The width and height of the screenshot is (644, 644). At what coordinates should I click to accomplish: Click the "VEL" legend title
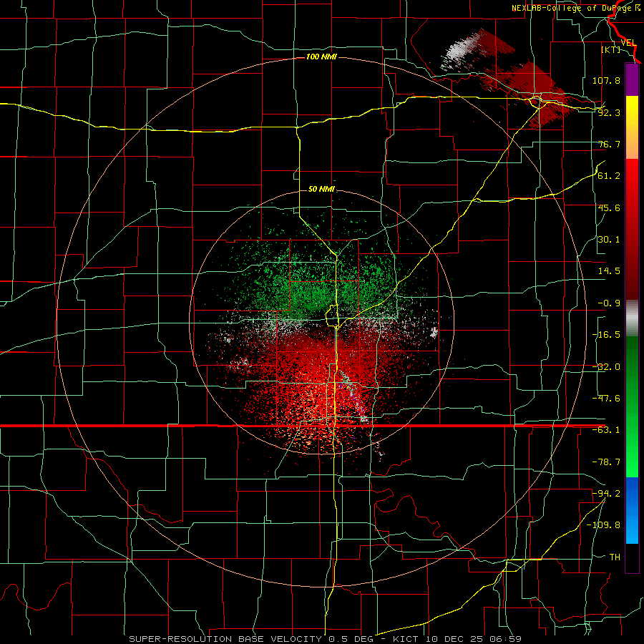628,43
